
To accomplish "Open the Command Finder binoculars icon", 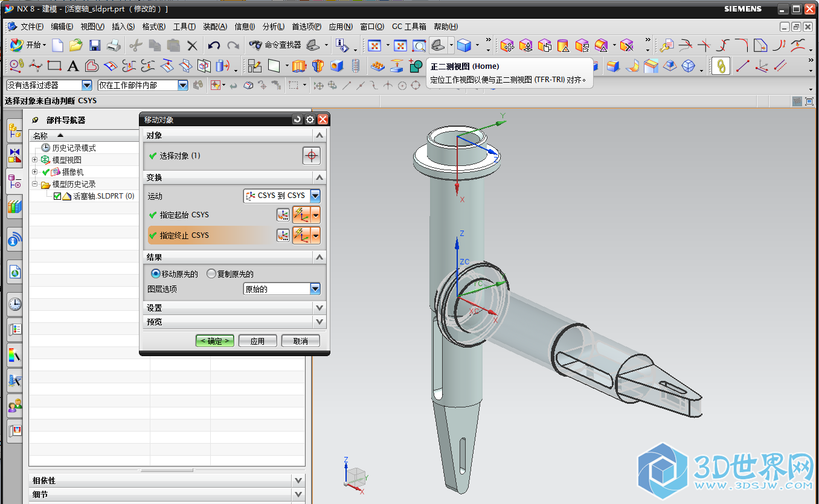I will (x=255, y=45).
